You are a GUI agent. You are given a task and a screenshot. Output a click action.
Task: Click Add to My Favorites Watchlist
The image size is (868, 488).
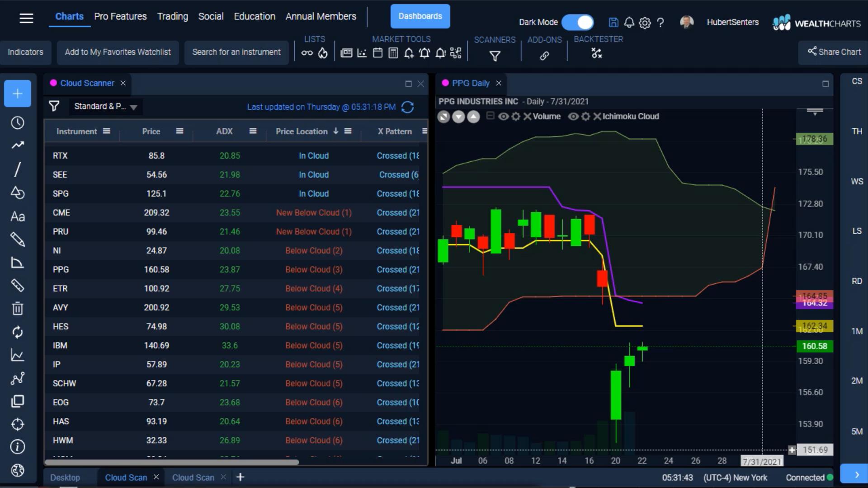(118, 52)
